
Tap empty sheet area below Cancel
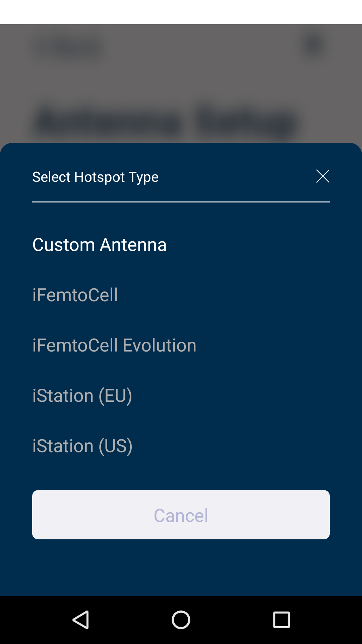coord(181,567)
